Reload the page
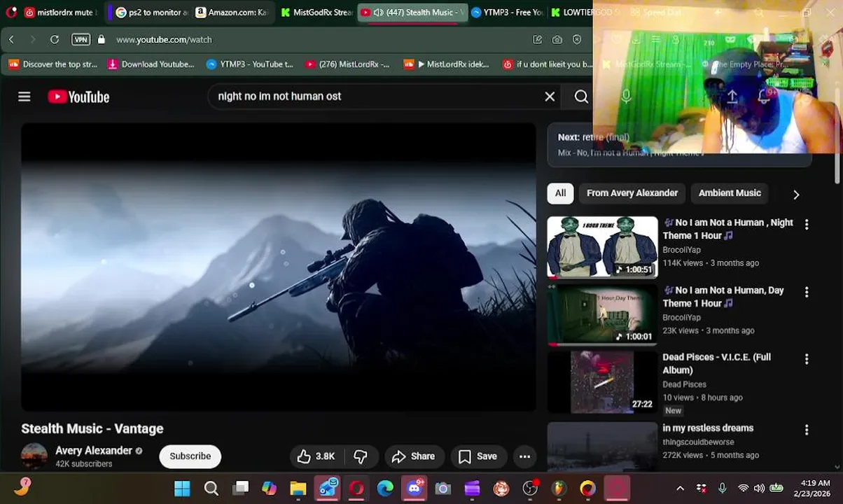 click(54, 40)
